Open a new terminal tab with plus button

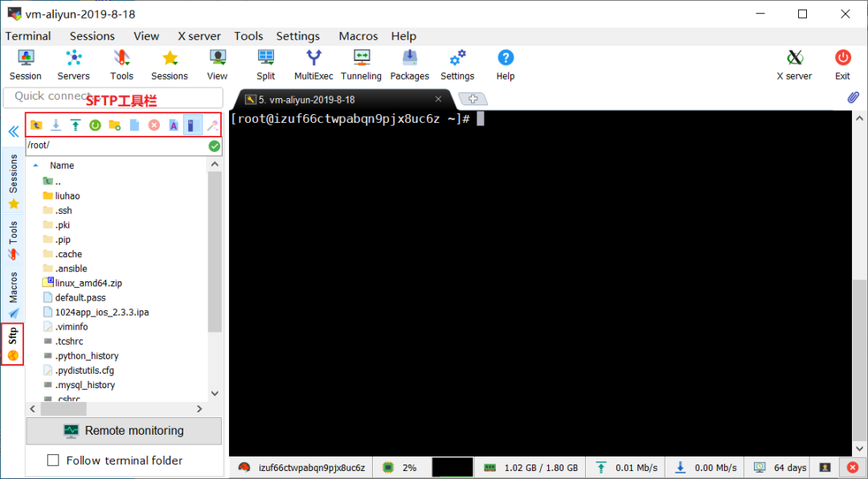tap(473, 99)
